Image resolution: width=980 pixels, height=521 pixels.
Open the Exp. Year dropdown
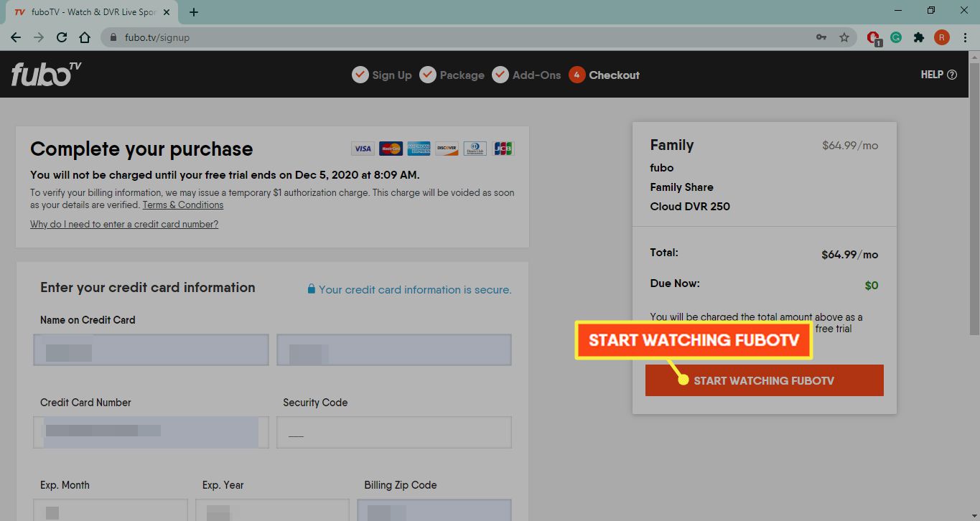click(272, 510)
